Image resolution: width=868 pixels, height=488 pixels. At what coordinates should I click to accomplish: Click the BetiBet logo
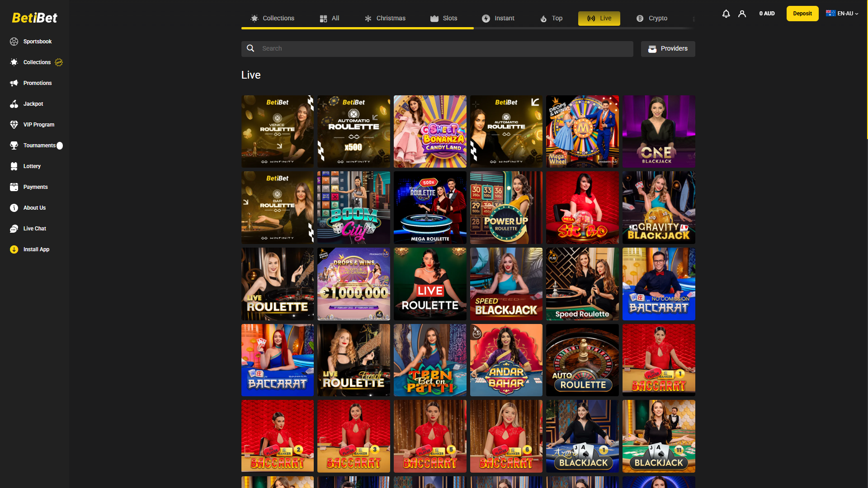point(34,18)
